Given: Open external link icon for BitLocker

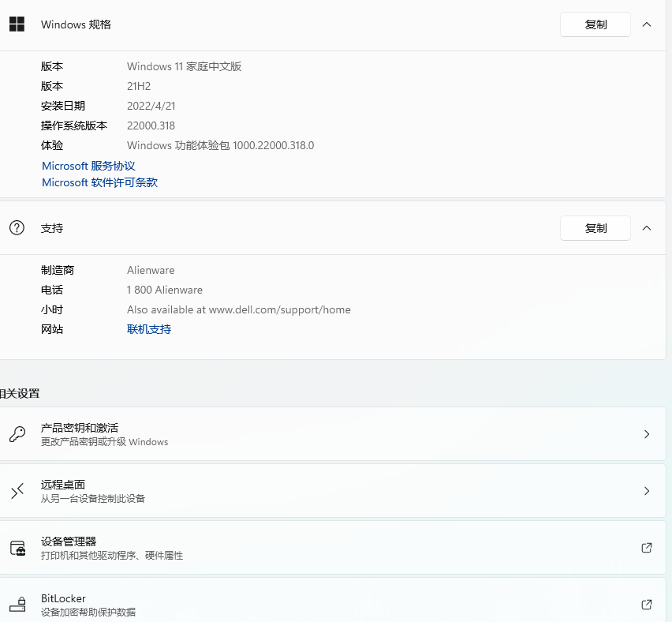Looking at the screenshot, I should pyautogui.click(x=647, y=605).
